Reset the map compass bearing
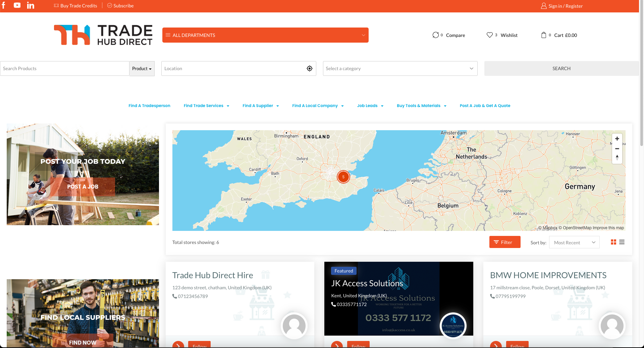Viewport: 644px width, 348px height. [x=617, y=158]
